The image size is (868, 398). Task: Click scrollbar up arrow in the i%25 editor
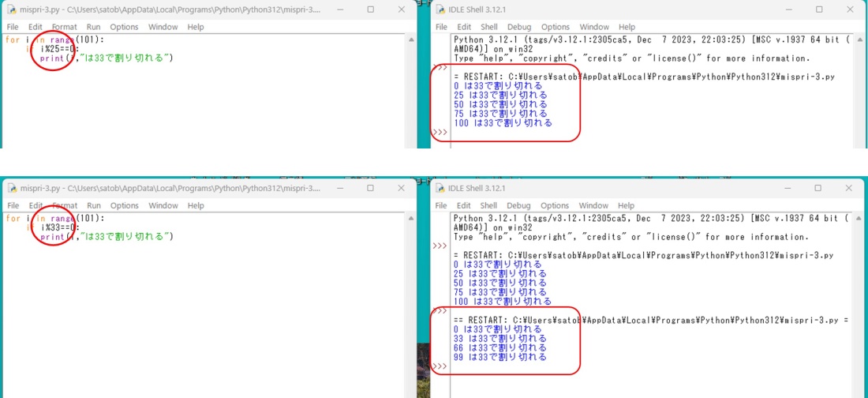click(411, 39)
